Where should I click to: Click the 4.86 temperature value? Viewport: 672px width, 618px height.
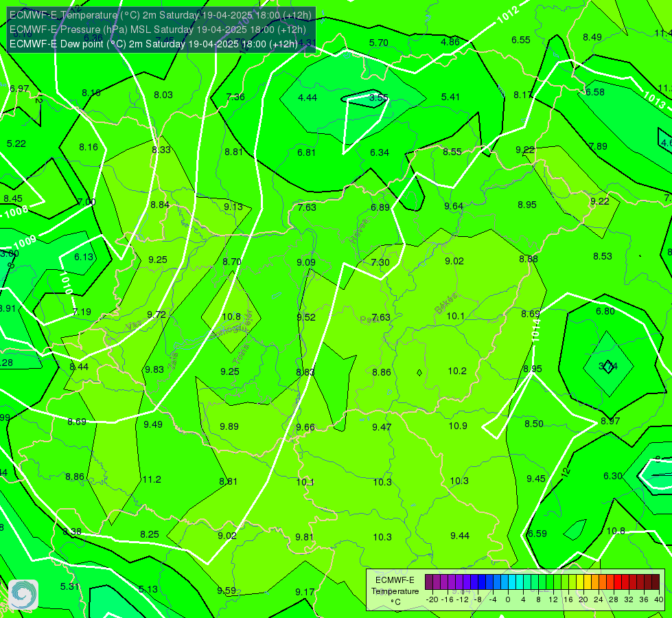[450, 42]
